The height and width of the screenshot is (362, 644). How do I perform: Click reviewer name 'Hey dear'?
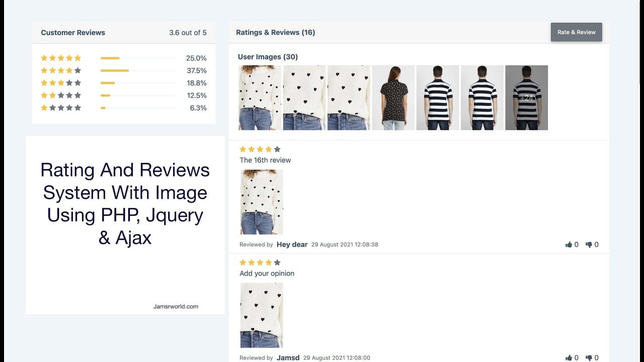(x=292, y=244)
